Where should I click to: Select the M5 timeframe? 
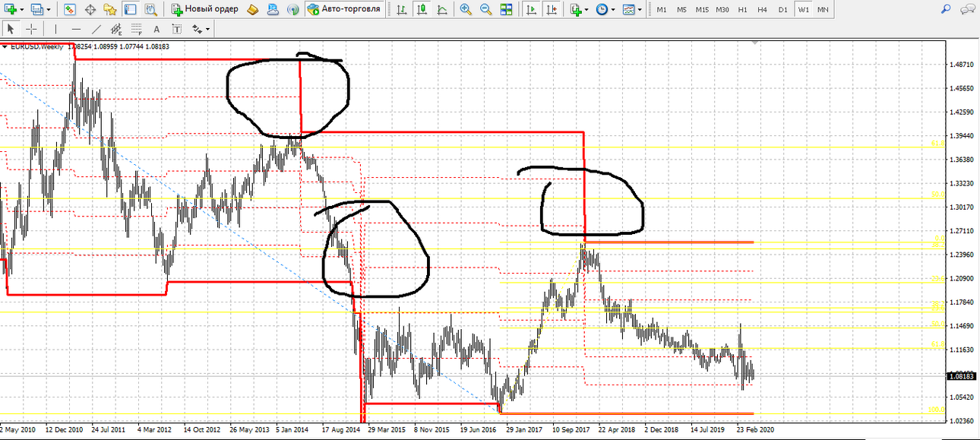[681, 9]
